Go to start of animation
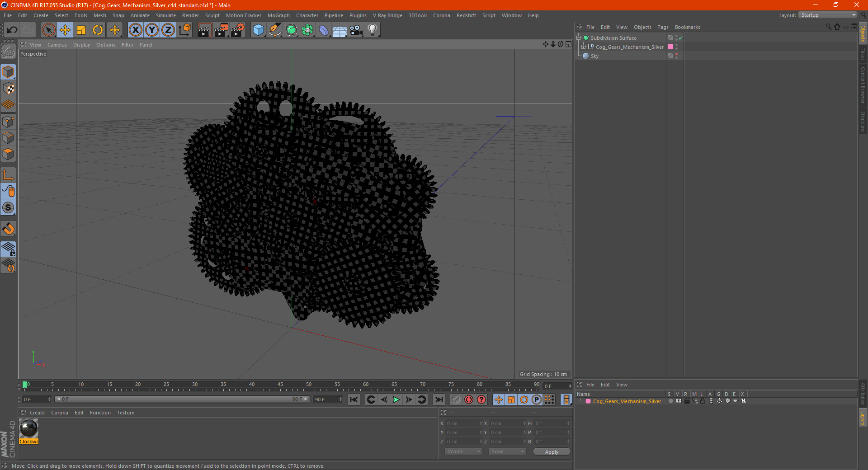The height and width of the screenshot is (470, 868). click(354, 399)
